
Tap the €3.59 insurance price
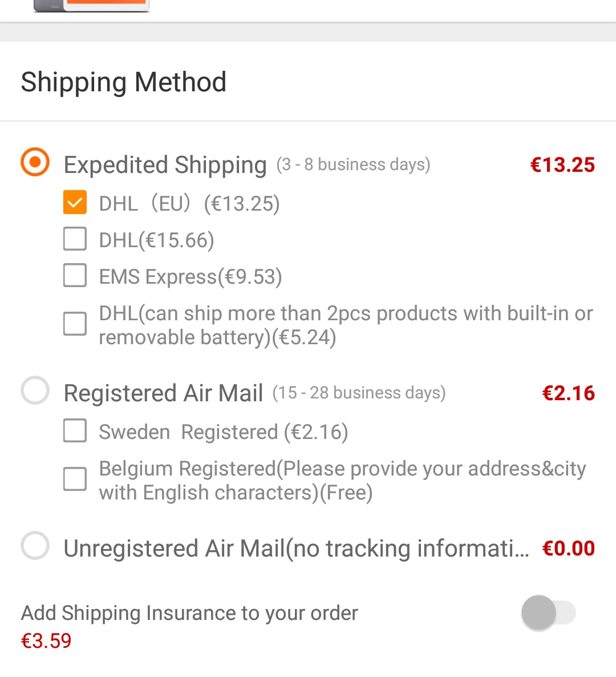(46, 641)
